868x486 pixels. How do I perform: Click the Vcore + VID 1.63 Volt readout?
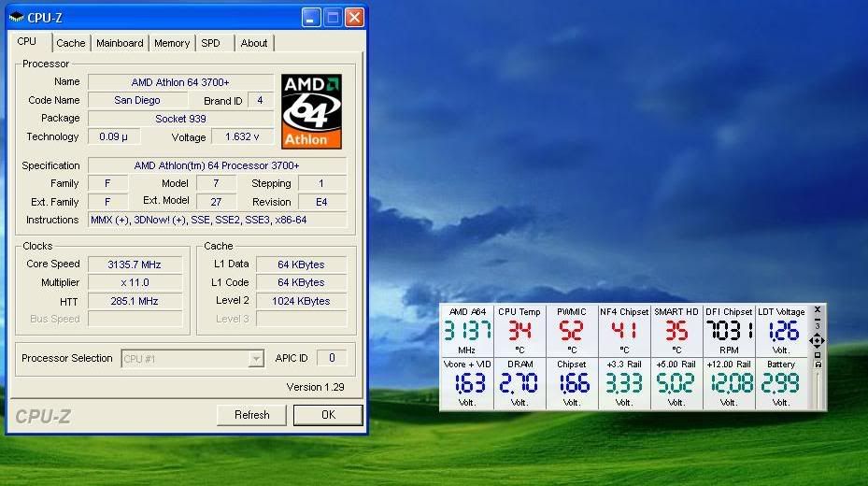[466, 383]
